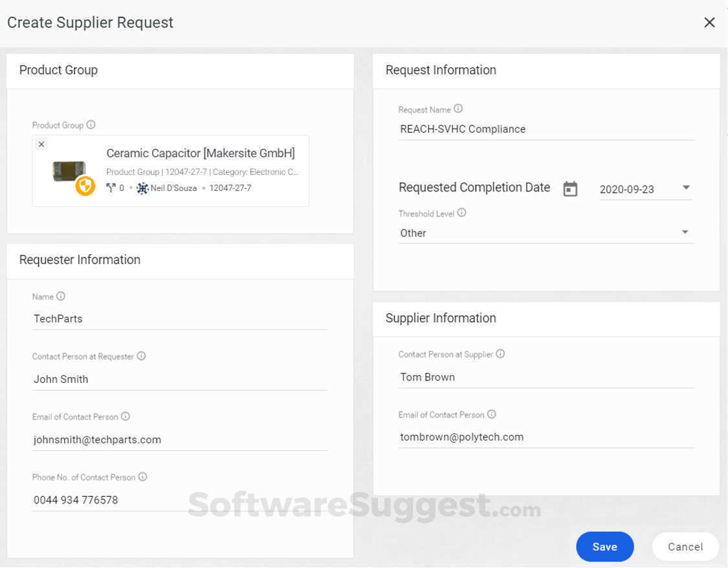Close the Create Supplier Request dialog
The image size is (728, 568).
click(x=709, y=23)
